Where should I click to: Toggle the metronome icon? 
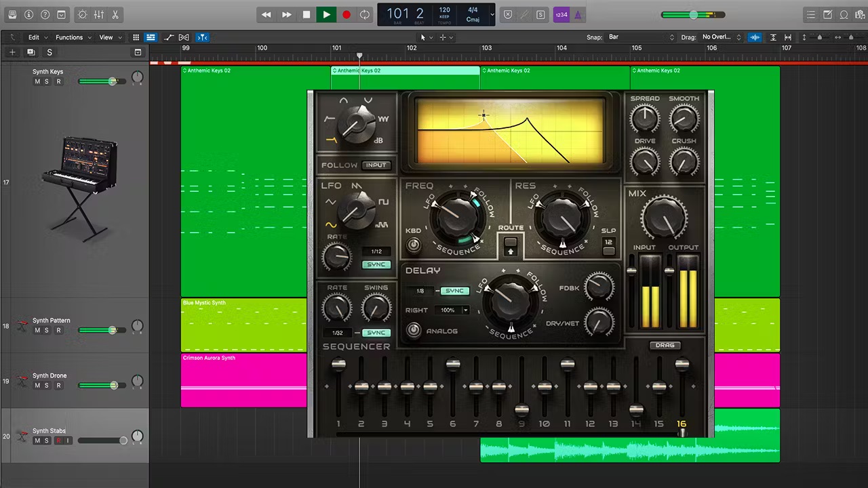click(x=578, y=14)
